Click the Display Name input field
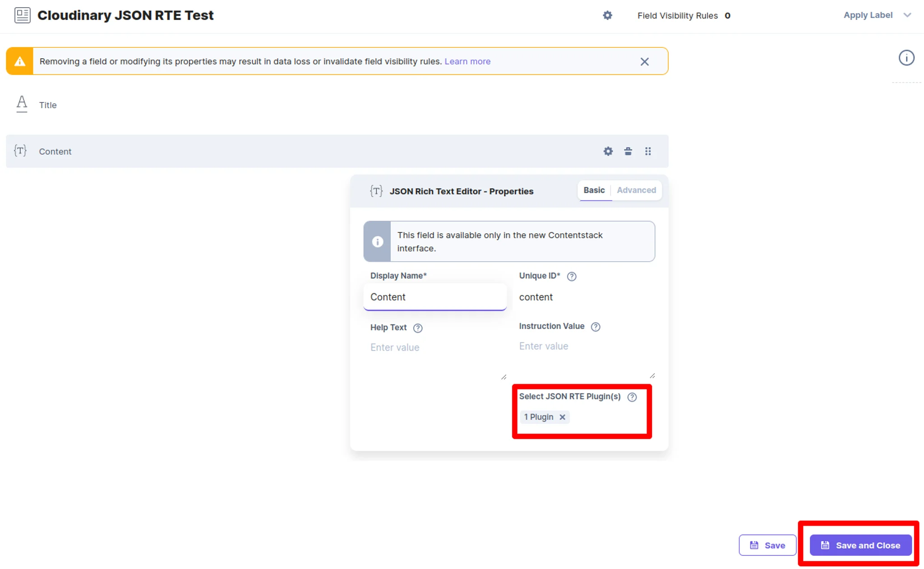Image resolution: width=924 pixels, height=569 pixels. (435, 297)
